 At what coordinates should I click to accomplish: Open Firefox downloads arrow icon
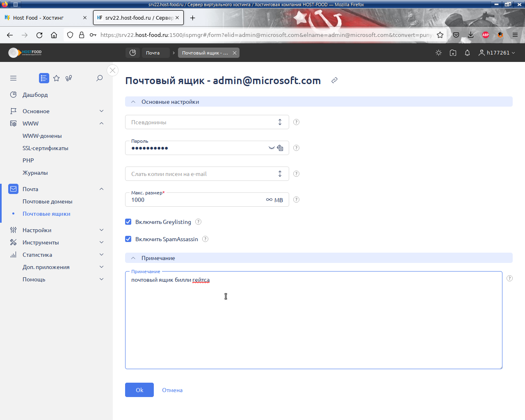[x=471, y=35]
